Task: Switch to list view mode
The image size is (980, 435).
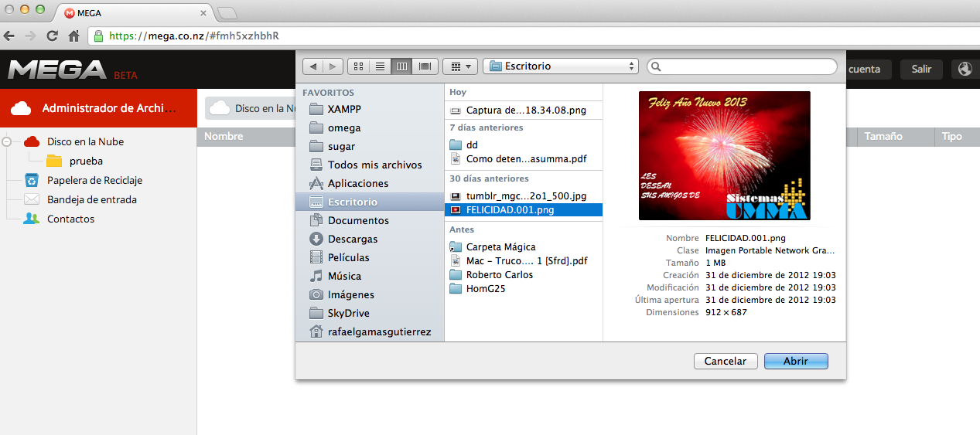Action: tap(380, 66)
